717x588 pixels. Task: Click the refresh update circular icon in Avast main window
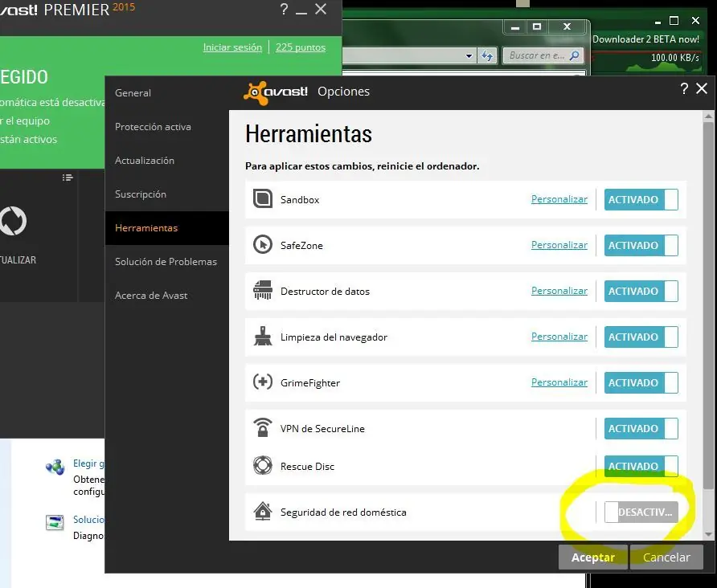tap(13, 221)
